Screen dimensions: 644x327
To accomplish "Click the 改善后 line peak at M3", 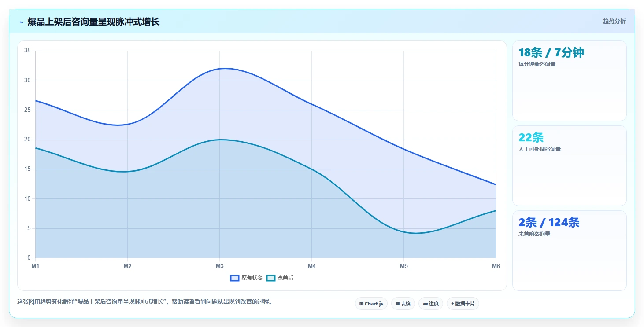I will pos(220,140).
